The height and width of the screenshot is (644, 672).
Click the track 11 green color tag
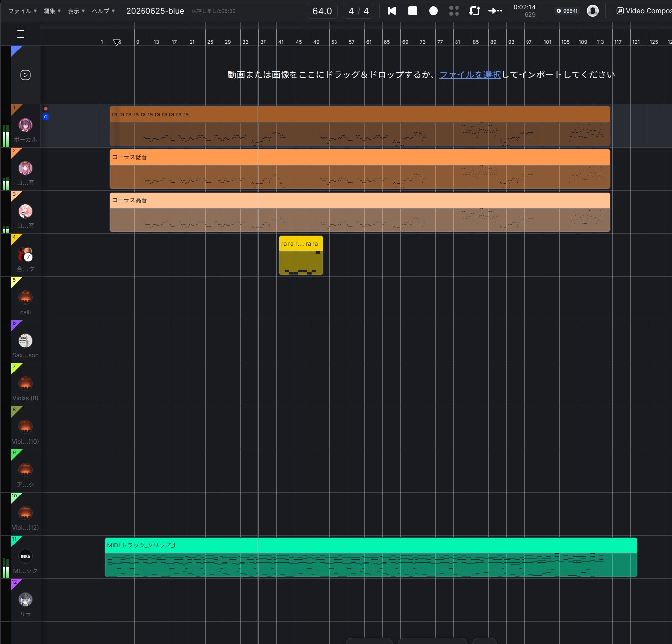click(15, 540)
